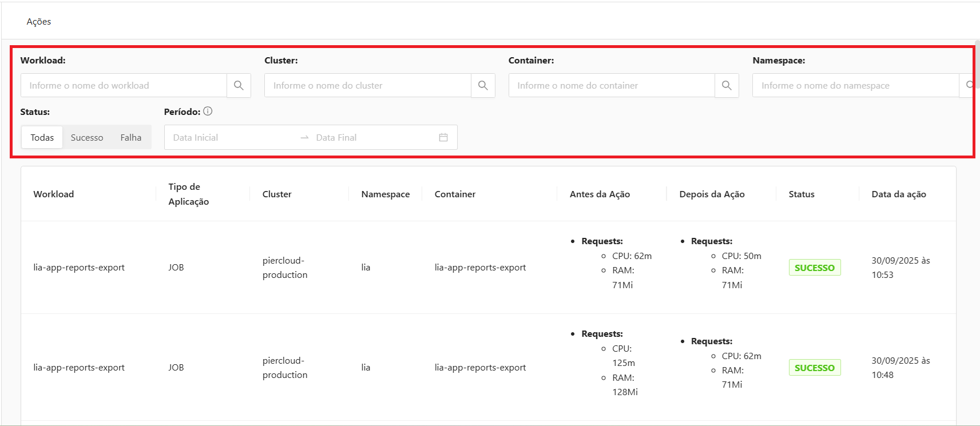Screen dimensions: 980x426
Task: Click the SUCESSO badge for 10:48 row
Action: click(814, 368)
